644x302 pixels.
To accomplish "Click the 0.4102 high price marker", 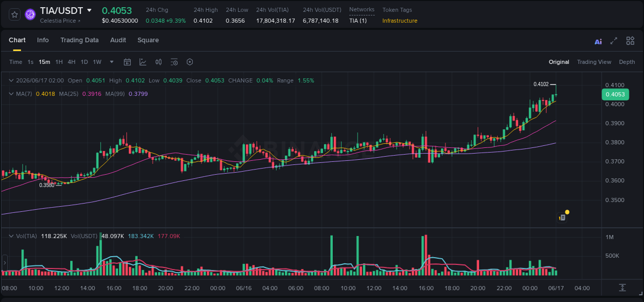I will click(x=541, y=84).
